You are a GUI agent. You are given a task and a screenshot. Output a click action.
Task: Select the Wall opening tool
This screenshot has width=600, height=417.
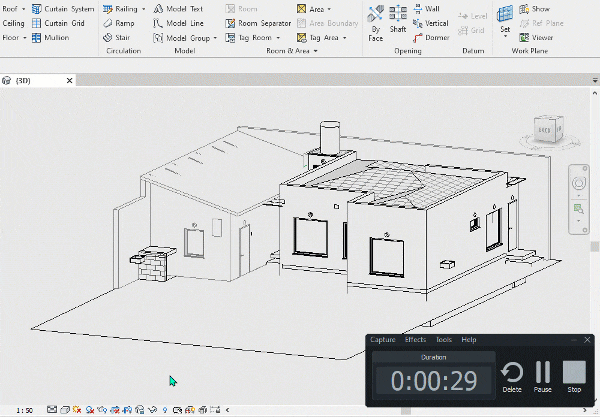tap(426, 8)
